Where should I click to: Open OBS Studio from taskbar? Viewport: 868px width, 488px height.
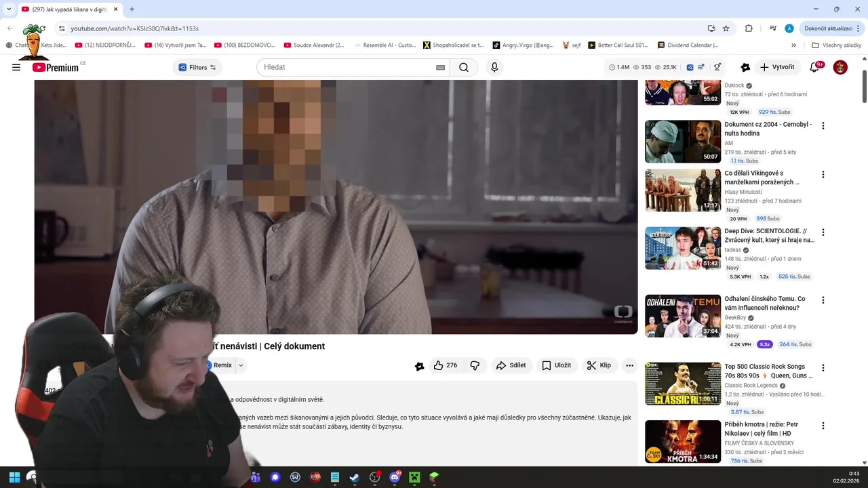click(374, 477)
